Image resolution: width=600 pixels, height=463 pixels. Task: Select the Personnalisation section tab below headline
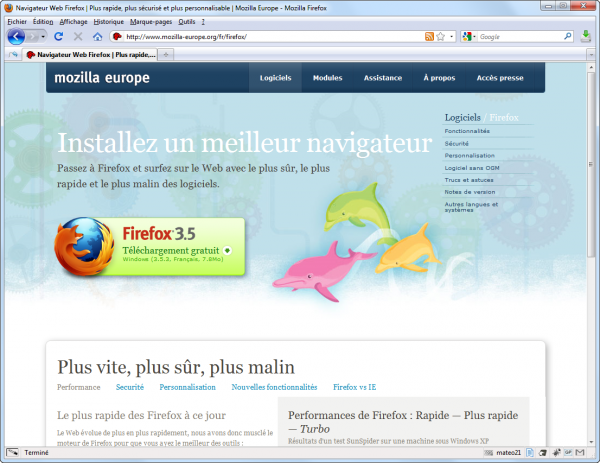pos(188,387)
